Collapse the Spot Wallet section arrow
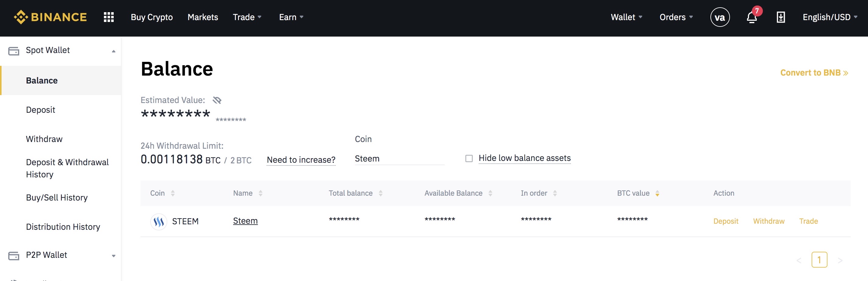Image resolution: width=868 pixels, height=281 pixels. 114,51
